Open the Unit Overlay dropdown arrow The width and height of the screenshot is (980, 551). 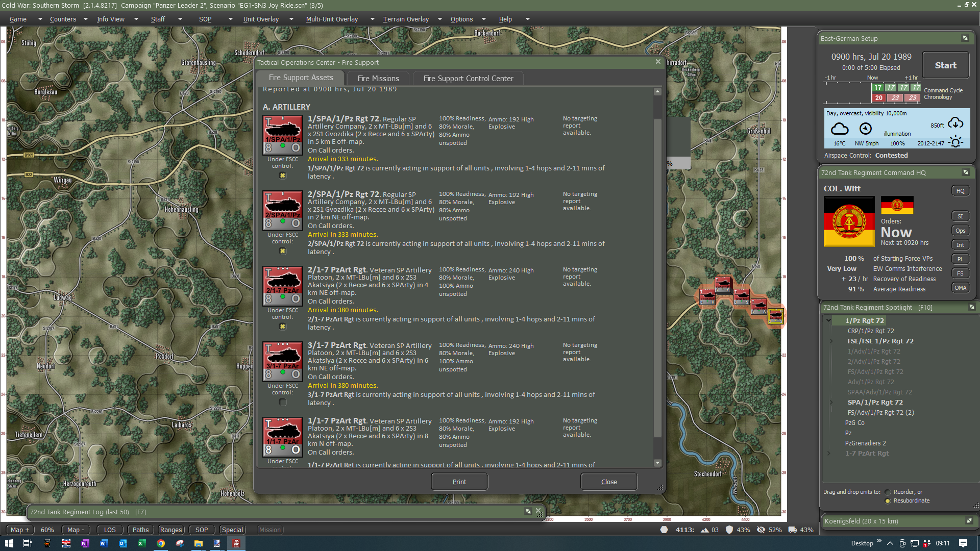(291, 19)
